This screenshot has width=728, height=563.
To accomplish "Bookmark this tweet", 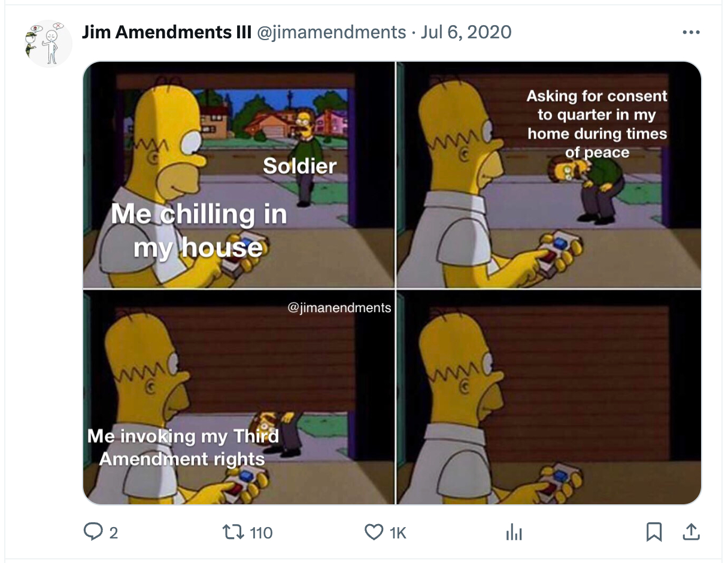I will [x=654, y=532].
